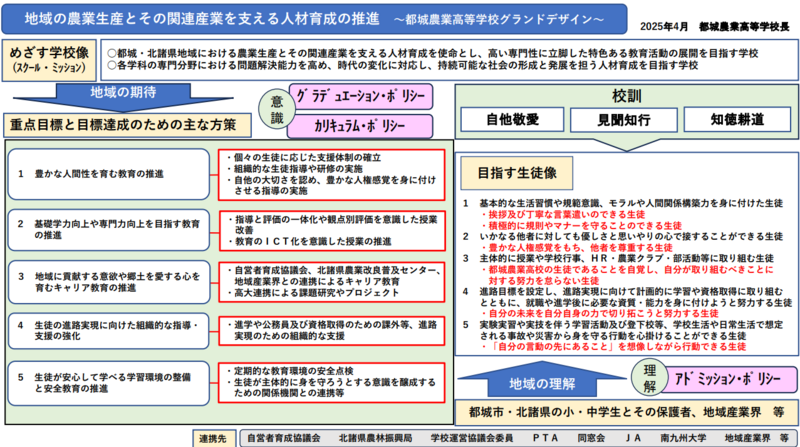
Task: Select the 校訓 header bar
Action: pyautogui.click(x=625, y=95)
